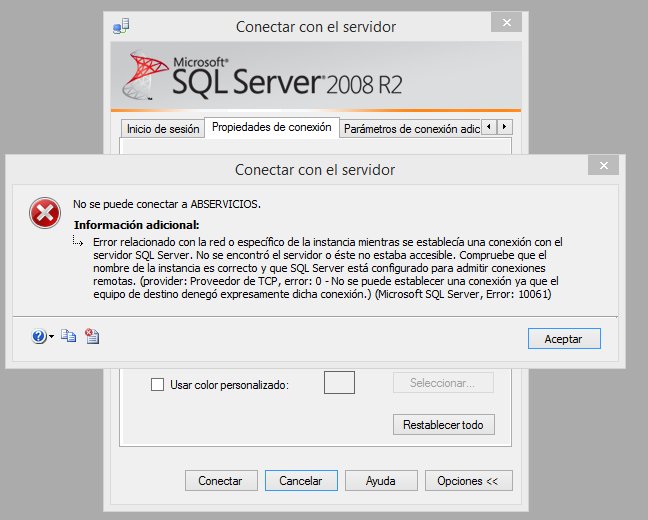Click the SQL Server 2008 R2 logo banner

point(316,76)
